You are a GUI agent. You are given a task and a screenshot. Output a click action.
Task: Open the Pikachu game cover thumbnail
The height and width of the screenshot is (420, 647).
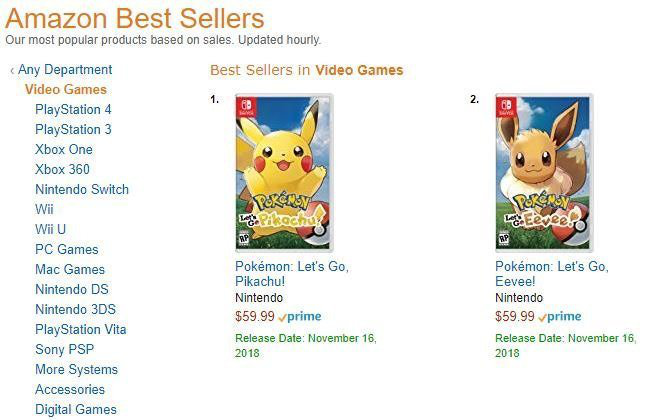(284, 173)
